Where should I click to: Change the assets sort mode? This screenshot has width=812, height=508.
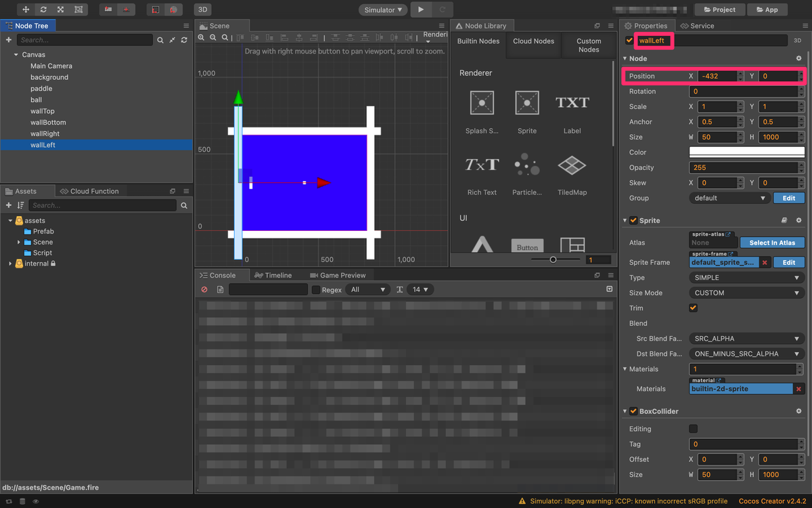[x=20, y=205]
